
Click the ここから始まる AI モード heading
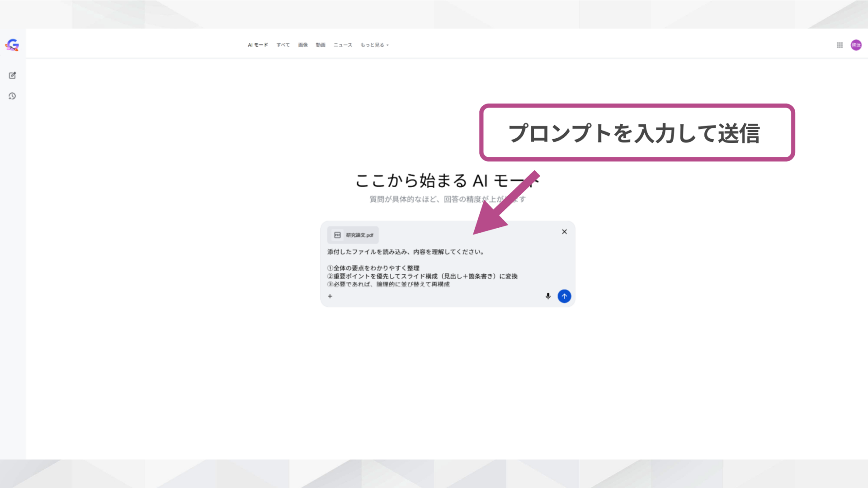pos(448,181)
